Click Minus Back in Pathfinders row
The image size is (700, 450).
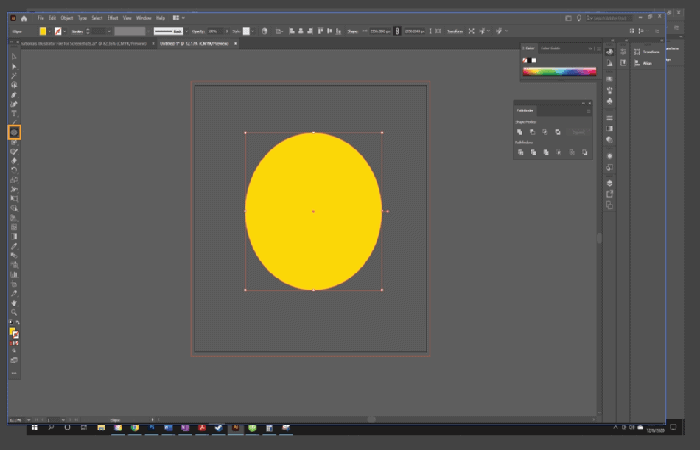tap(584, 152)
